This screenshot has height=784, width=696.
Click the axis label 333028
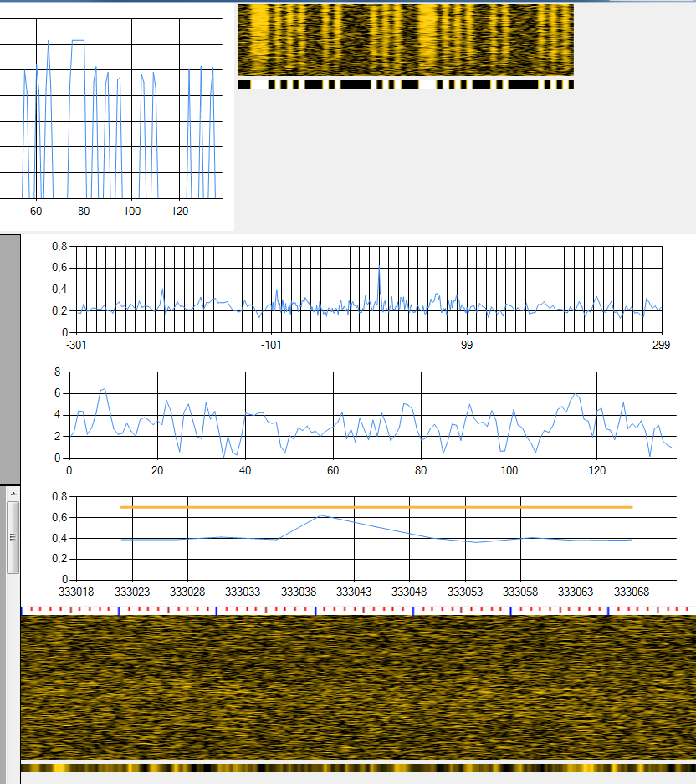coord(187,592)
